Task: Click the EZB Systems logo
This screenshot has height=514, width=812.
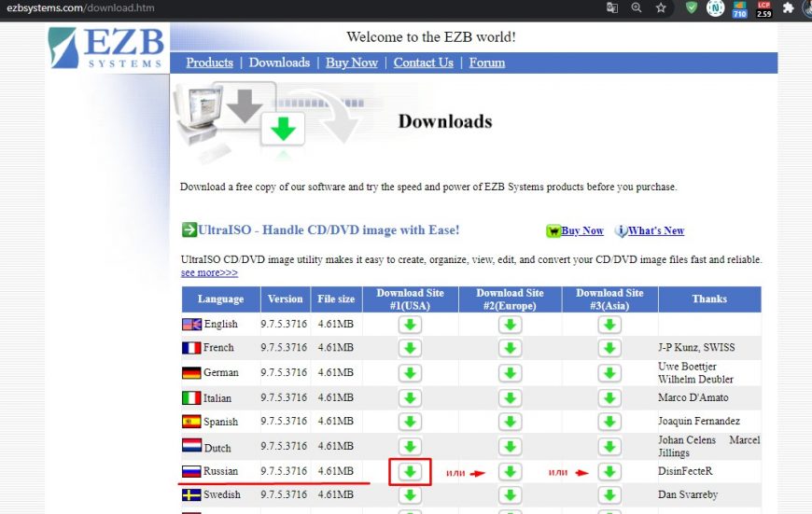Action: pyautogui.click(x=106, y=48)
